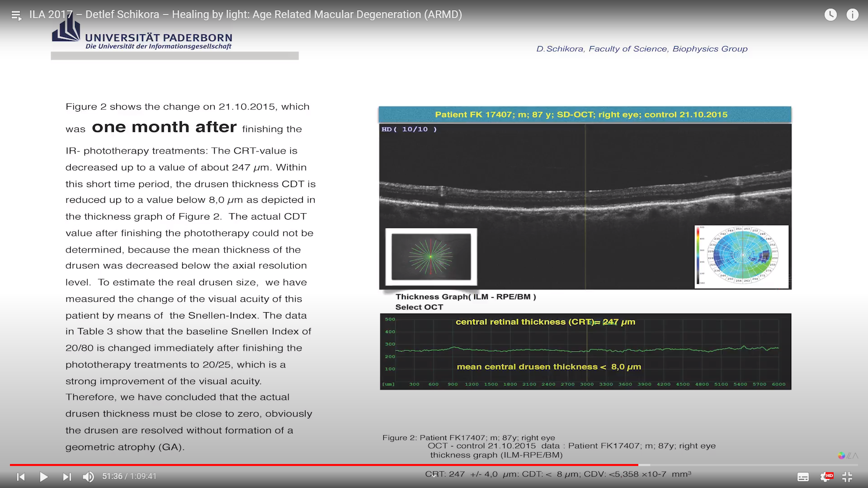Click the ILA channel watermark logo

[848, 455]
